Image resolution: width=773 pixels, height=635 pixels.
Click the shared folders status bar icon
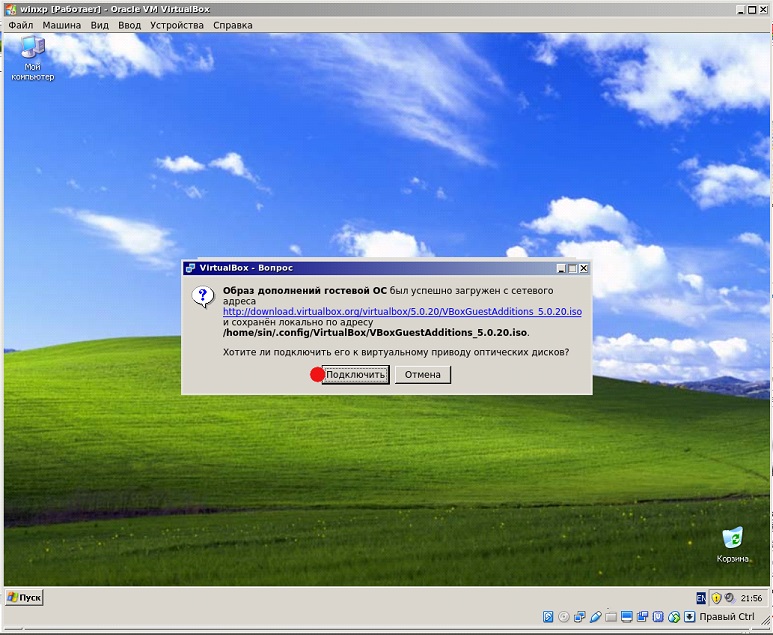[612, 617]
